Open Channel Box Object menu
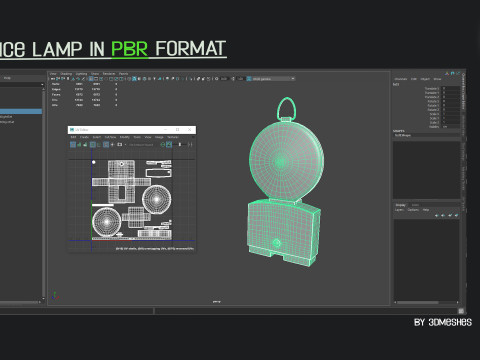The width and height of the screenshot is (480, 360). click(x=425, y=79)
